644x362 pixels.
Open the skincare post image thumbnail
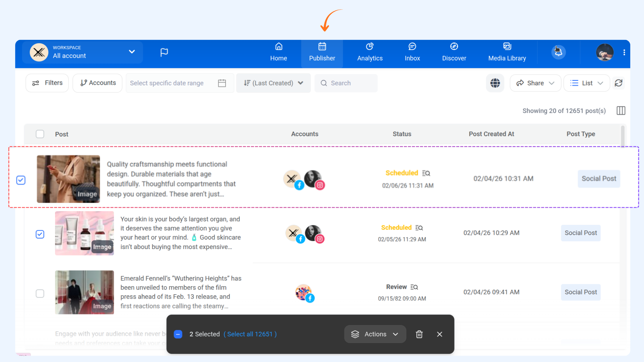(85, 233)
